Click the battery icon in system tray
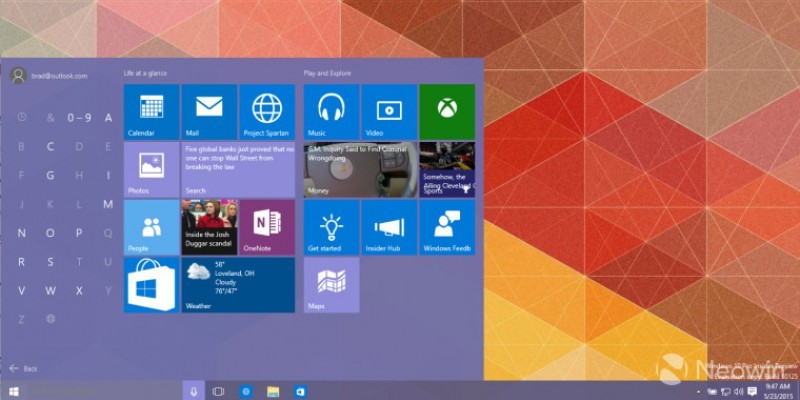The width and height of the screenshot is (800, 400). pos(713,392)
